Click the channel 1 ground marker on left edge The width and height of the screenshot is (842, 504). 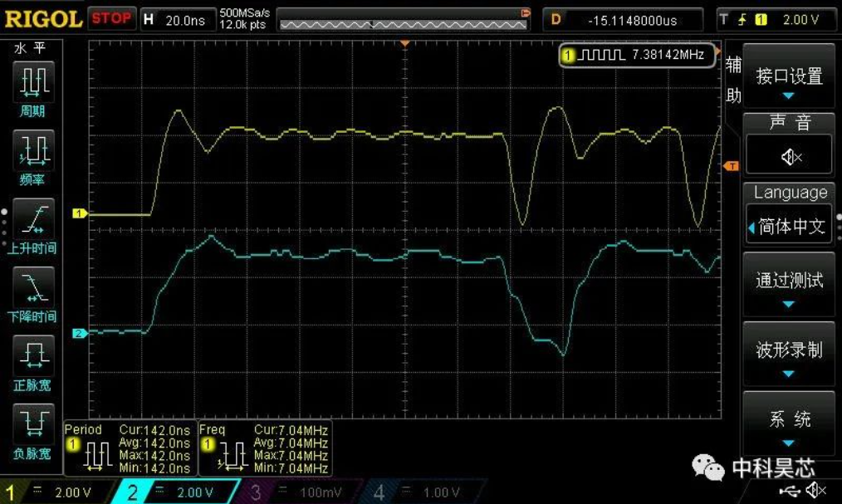(80, 213)
